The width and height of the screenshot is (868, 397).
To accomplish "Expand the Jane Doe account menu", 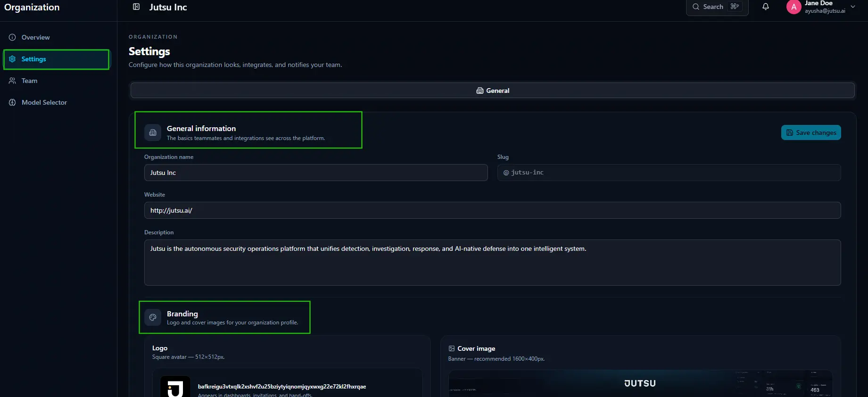I will tap(853, 7).
